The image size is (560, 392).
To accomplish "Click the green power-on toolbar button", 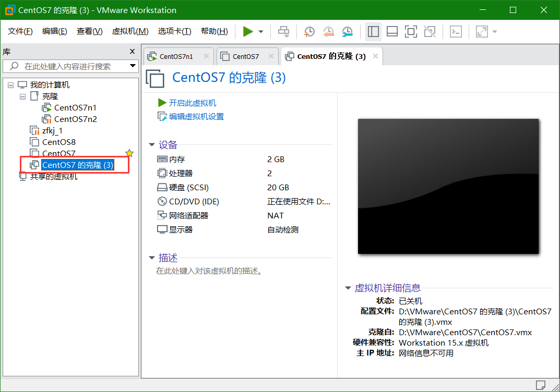I will (x=248, y=31).
